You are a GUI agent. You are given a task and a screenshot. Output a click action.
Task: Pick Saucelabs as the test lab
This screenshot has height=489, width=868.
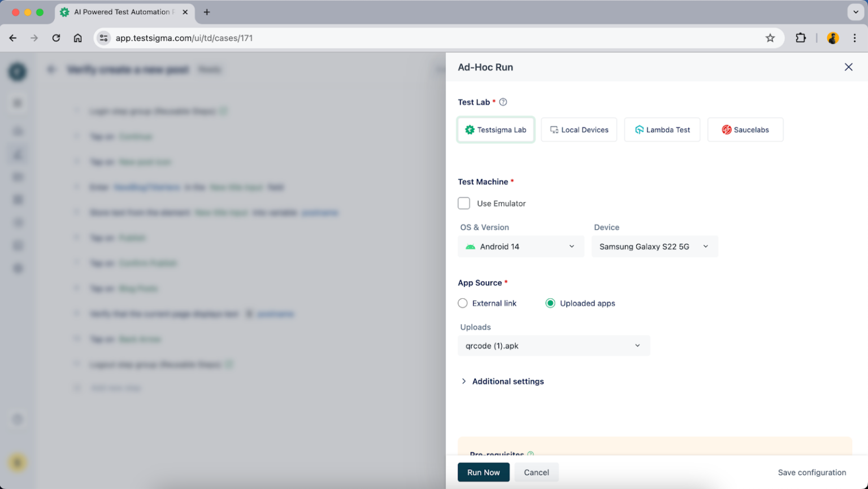point(745,129)
